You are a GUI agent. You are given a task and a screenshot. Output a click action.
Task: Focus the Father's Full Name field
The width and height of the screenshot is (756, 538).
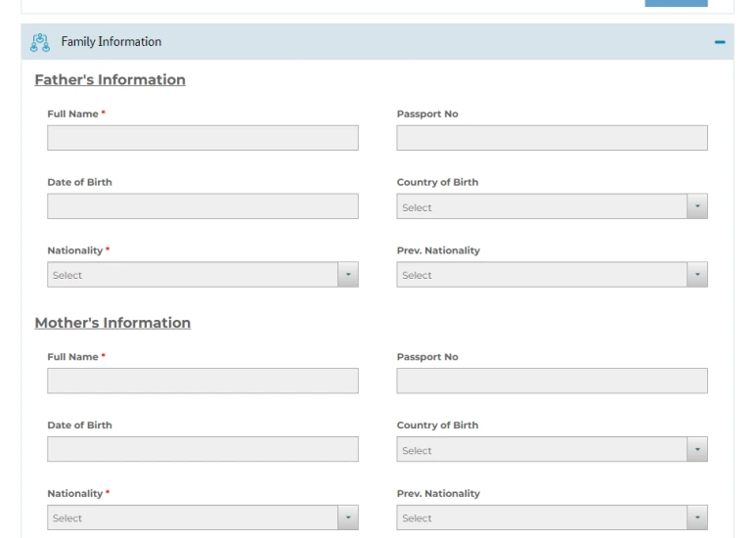tap(202, 139)
